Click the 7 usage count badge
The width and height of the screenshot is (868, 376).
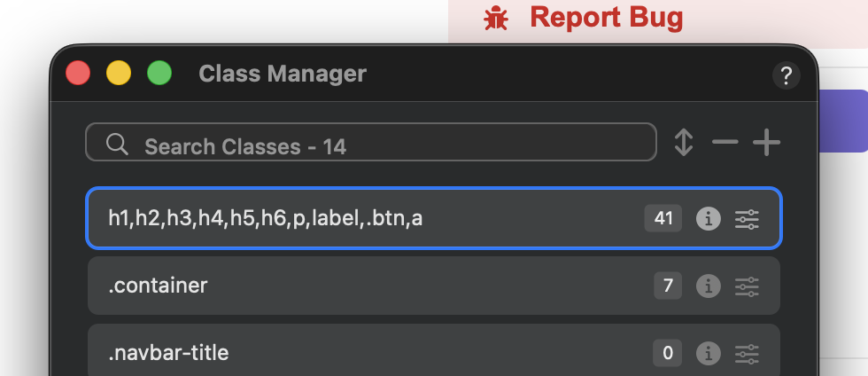[668, 286]
